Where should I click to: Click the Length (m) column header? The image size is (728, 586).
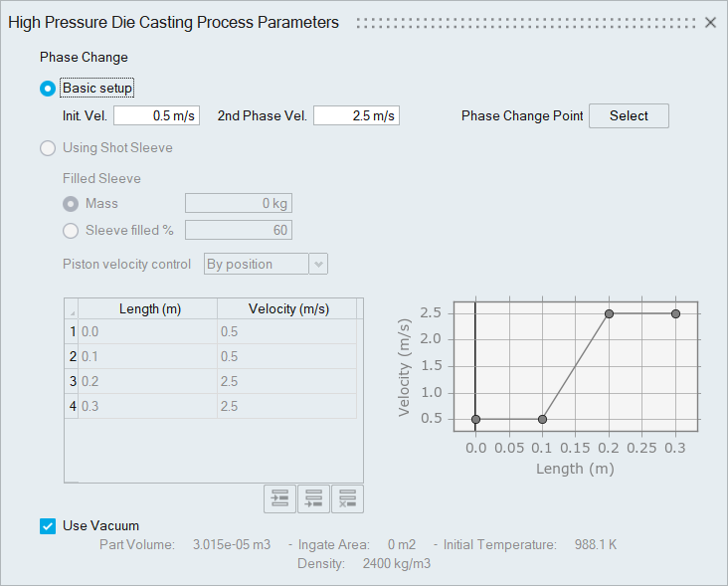(149, 308)
